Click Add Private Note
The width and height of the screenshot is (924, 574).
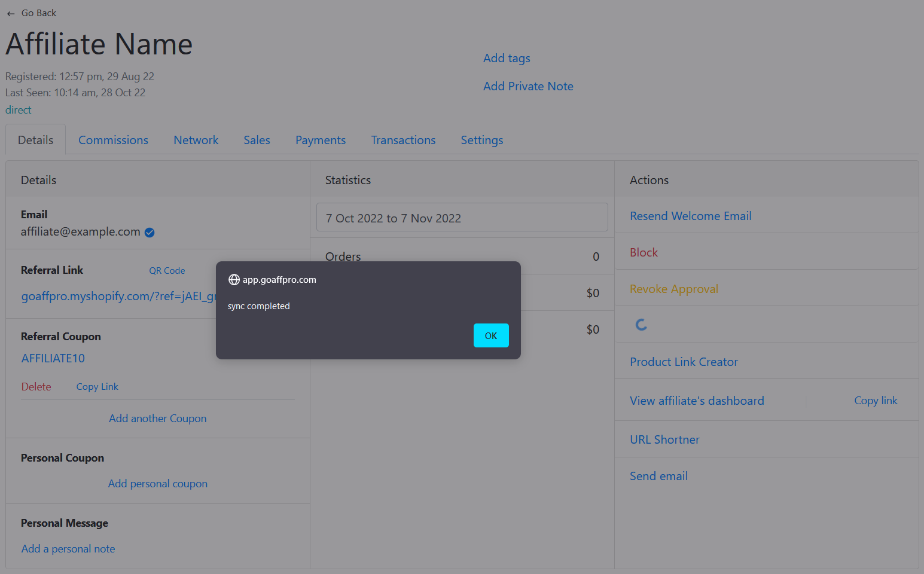(x=528, y=86)
